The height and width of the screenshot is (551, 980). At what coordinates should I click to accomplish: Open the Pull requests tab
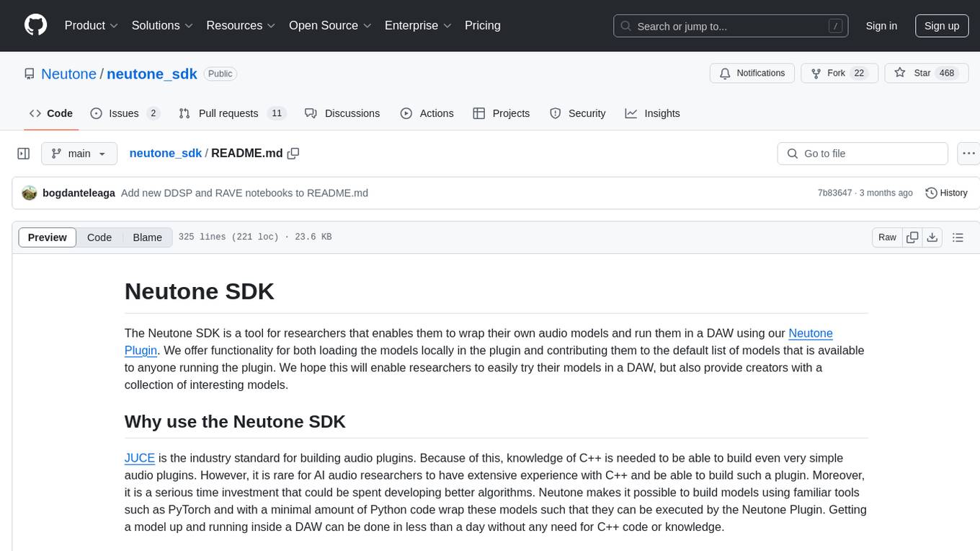point(232,113)
